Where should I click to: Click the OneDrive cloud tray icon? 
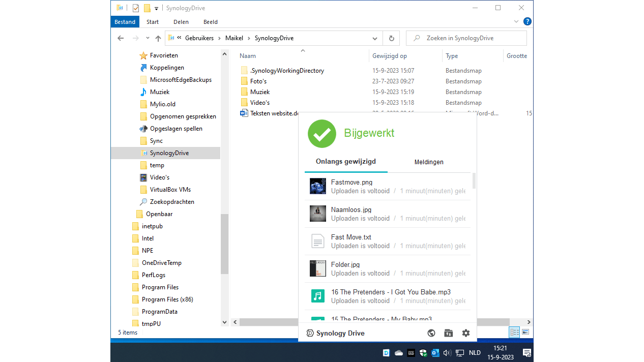(x=399, y=353)
